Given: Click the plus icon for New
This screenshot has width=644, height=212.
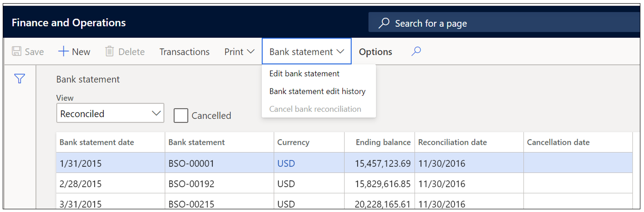Looking at the screenshot, I should pos(63,52).
